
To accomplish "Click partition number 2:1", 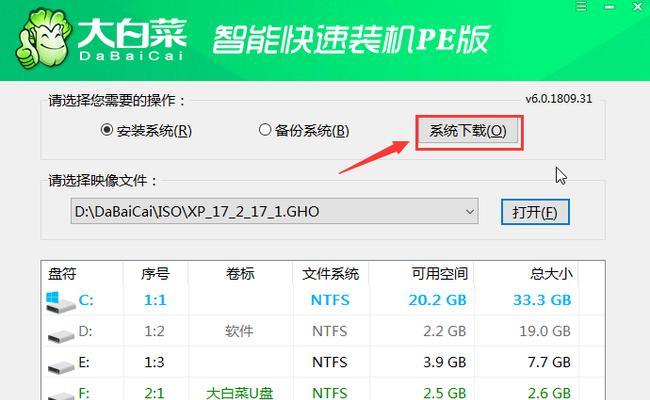I will tap(155, 393).
